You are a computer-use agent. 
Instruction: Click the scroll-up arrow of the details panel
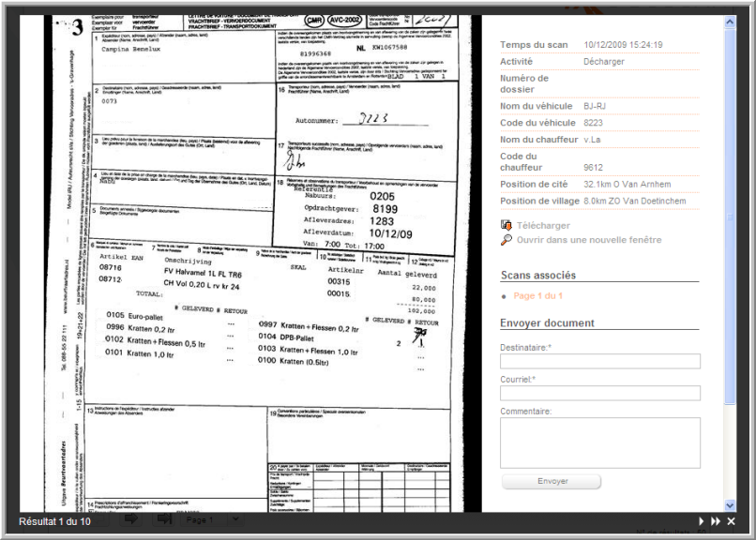tap(730, 22)
